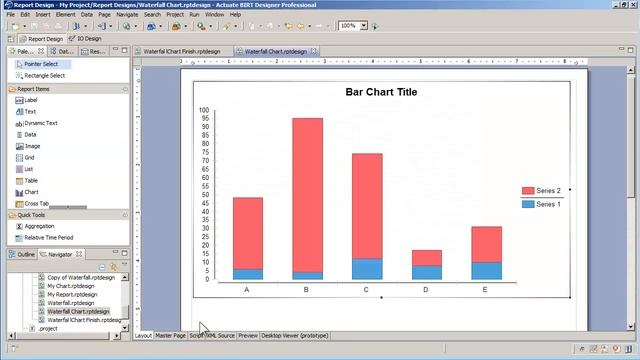Switch to the Outline view tab
The image size is (640, 360).
click(22, 254)
